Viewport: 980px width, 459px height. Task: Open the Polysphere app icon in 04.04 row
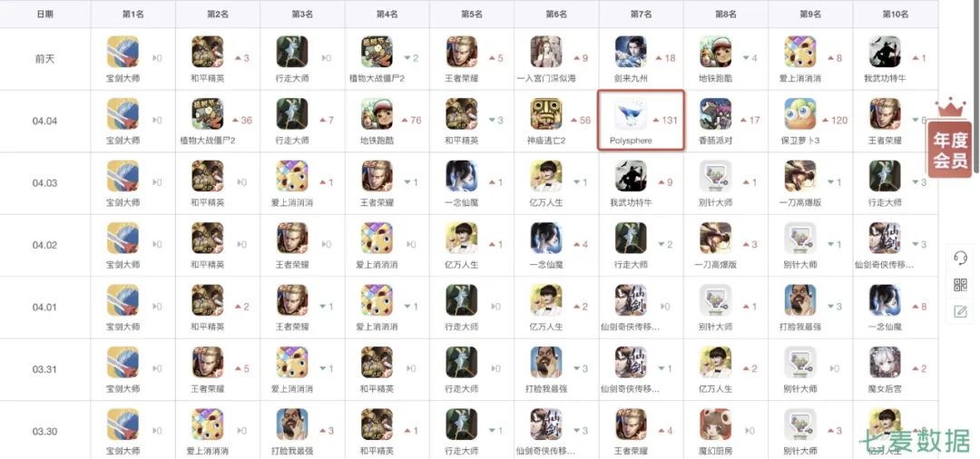tap(631, 113)
